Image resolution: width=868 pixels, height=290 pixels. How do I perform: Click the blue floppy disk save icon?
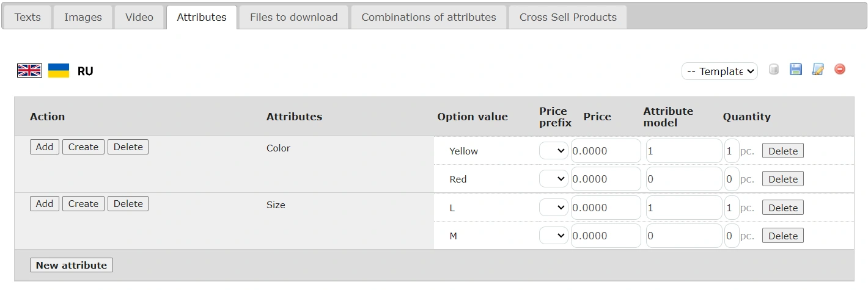(x=796, y=70)
